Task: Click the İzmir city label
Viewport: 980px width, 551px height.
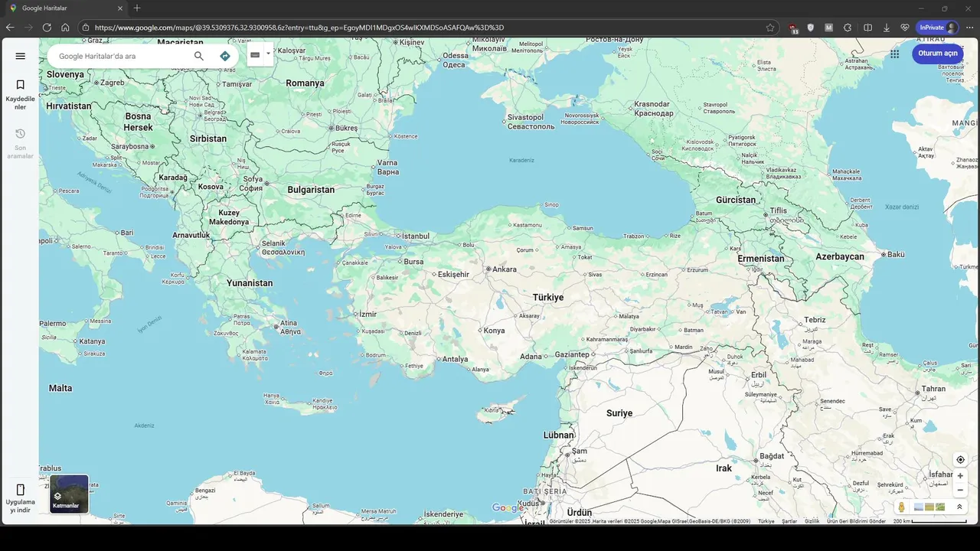Action: (x=368, y=314)
